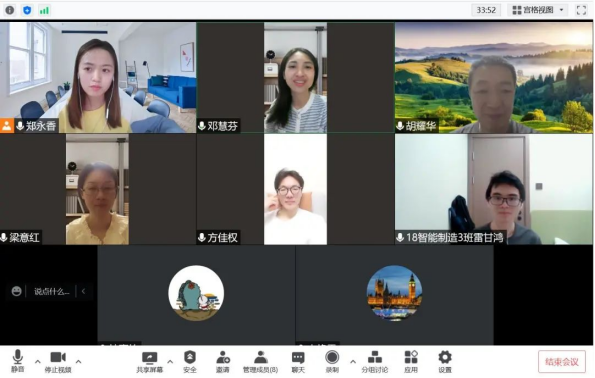Stop the video (停止视频) camera
Screen dimensions: 595x378
58,362
